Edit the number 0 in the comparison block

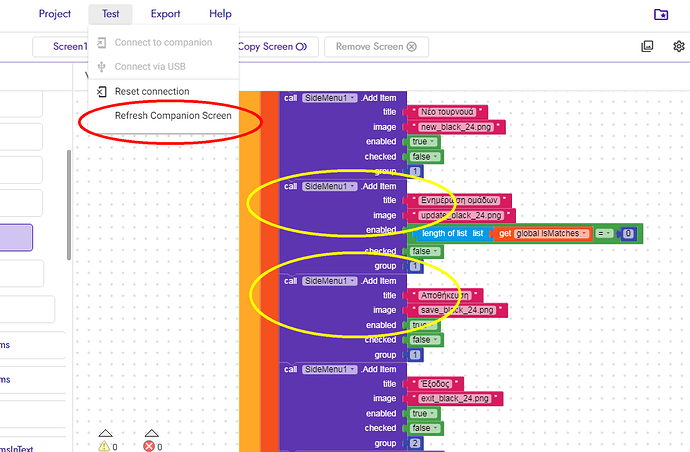628,234
